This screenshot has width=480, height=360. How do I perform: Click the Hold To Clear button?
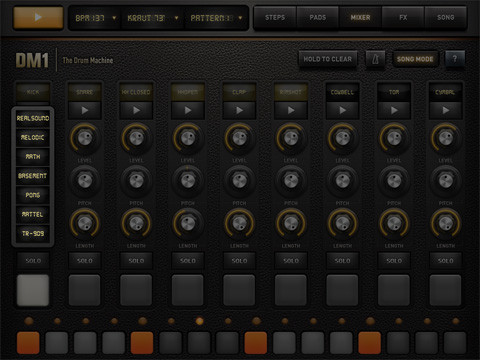(x=328, y=59)
